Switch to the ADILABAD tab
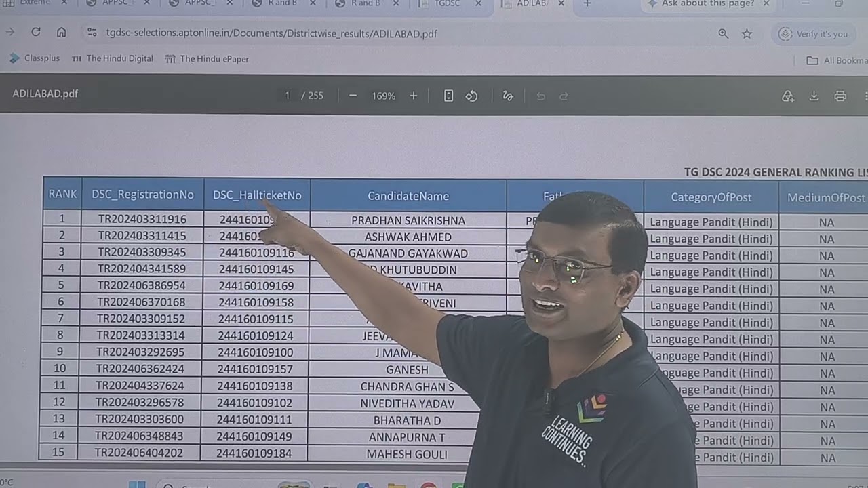Image resolution: width=868 pixels, height=488 pixels. [532, 4]
